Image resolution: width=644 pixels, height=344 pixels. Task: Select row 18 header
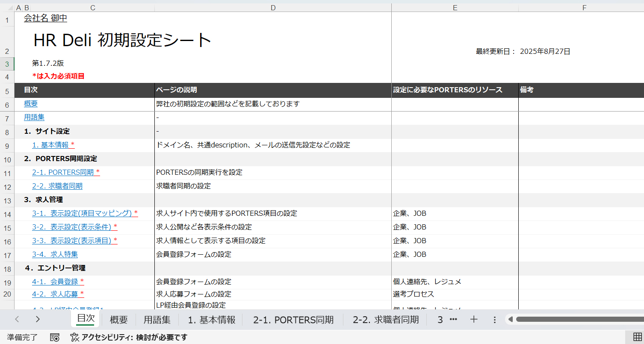7,269
